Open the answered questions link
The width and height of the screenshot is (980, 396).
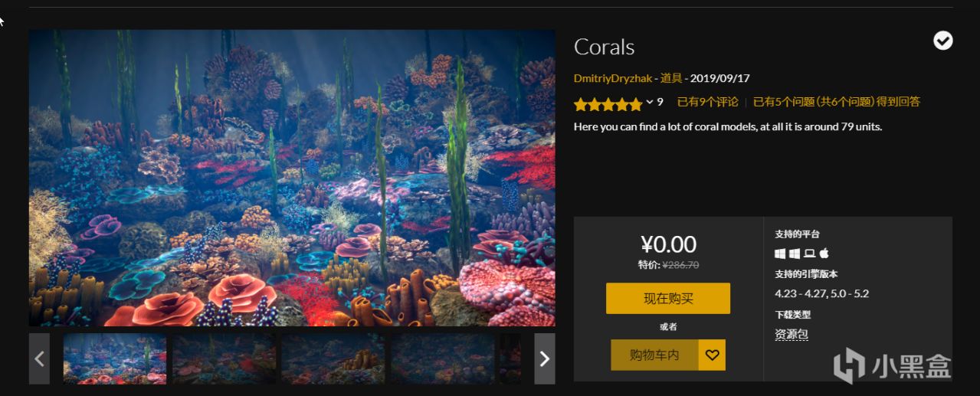[836, 102]
